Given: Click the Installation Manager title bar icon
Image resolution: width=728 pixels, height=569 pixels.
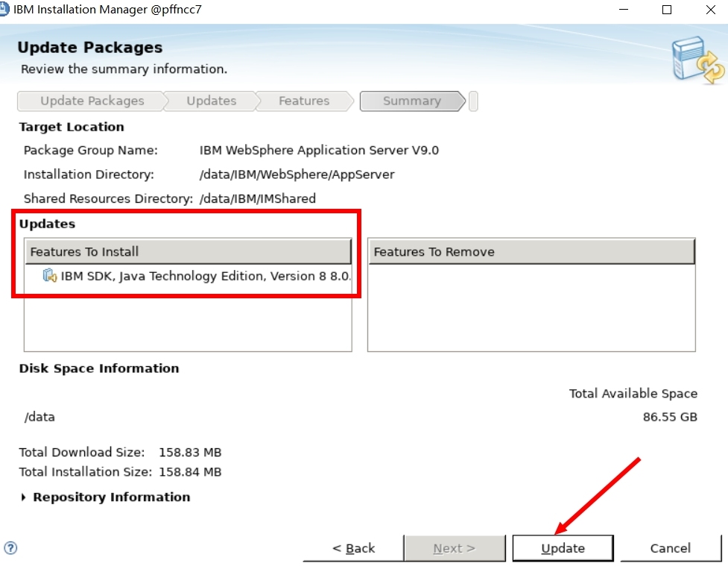Looking at the screenshot, I should (4, 9).
